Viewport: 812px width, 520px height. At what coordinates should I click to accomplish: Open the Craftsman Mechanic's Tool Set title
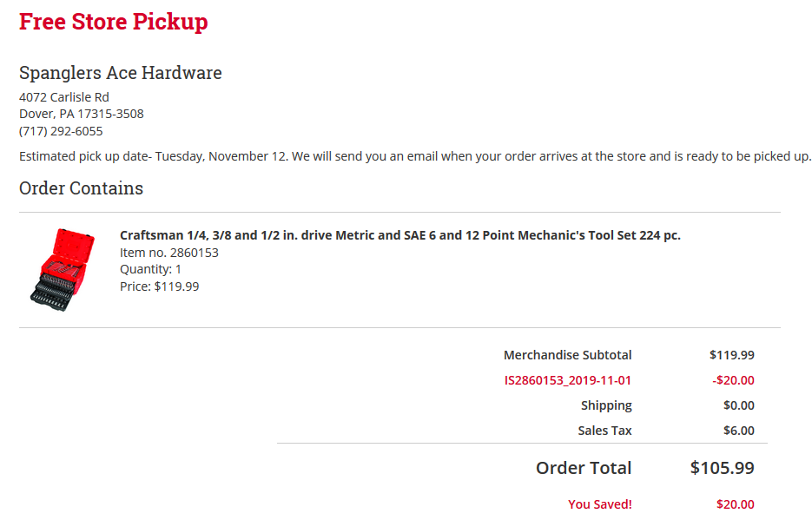[399, 235]
